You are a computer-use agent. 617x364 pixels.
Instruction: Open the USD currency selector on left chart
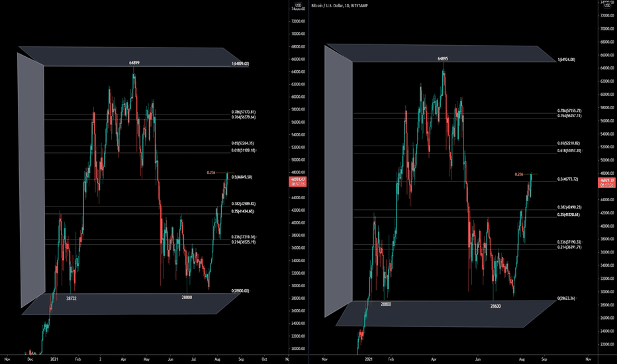(x=299, y=5)
